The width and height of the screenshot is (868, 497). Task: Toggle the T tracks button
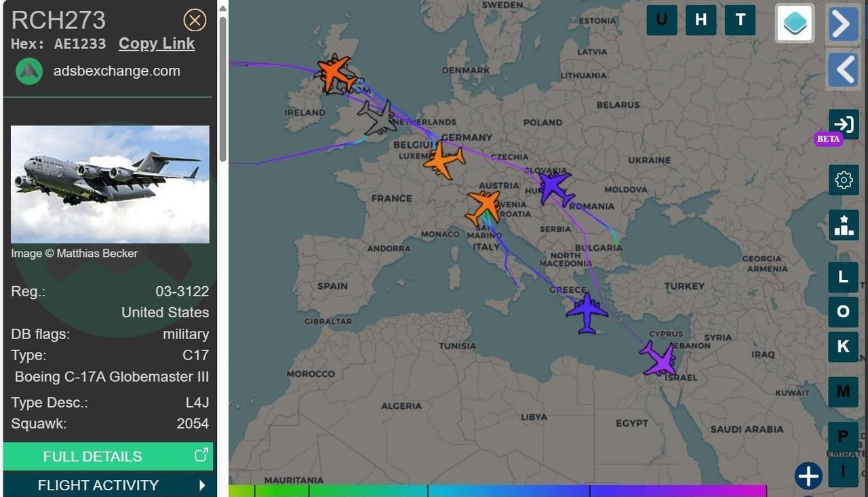740,20
